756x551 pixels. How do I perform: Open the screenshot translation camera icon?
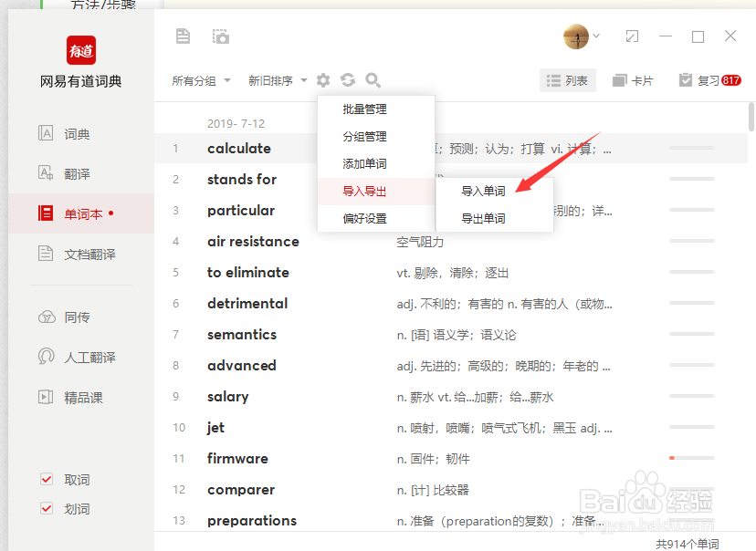pyautogui.click(x=220, y=36)
